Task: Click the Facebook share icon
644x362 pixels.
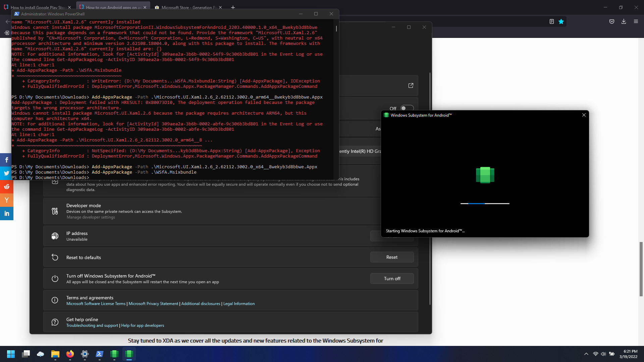Action: (6, 160)
